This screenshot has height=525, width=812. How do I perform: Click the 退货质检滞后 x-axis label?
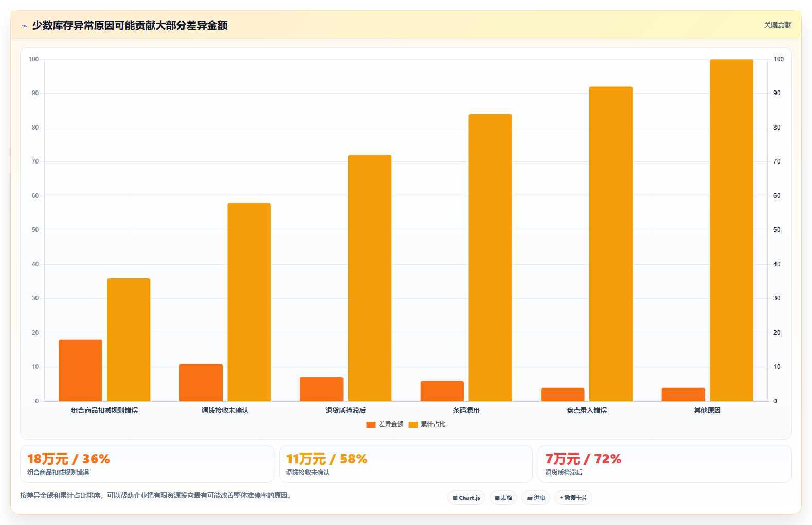pos(346,410)
